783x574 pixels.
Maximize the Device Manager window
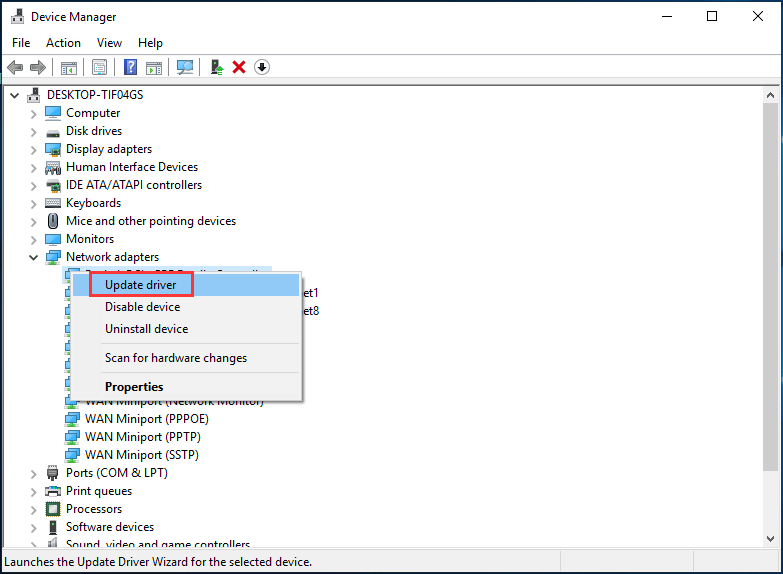click(712, 16)
